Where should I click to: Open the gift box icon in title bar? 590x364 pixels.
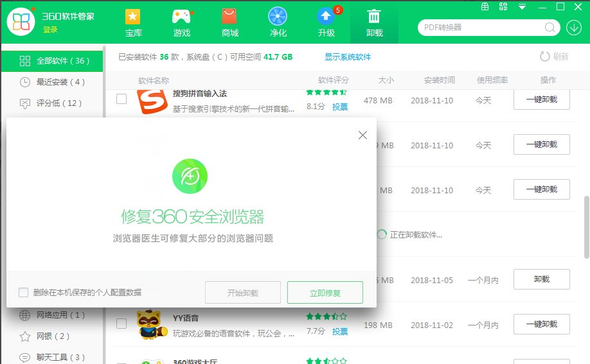tap(485, 7)
